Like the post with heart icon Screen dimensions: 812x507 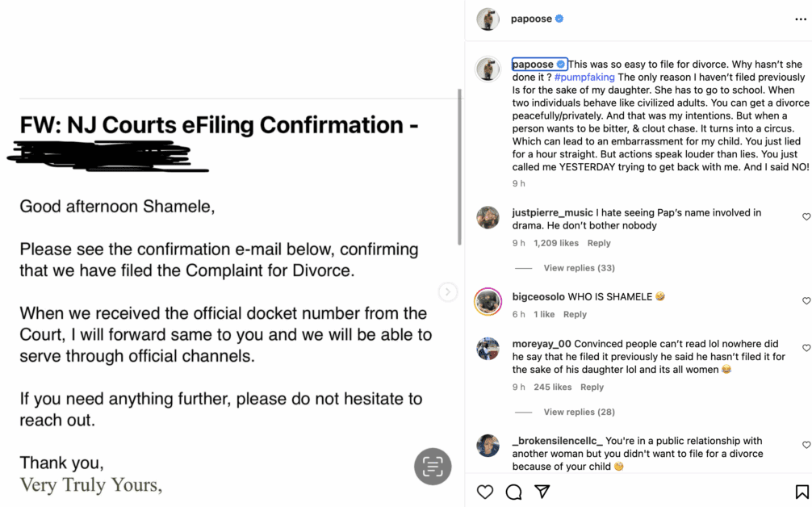(485, 492)
